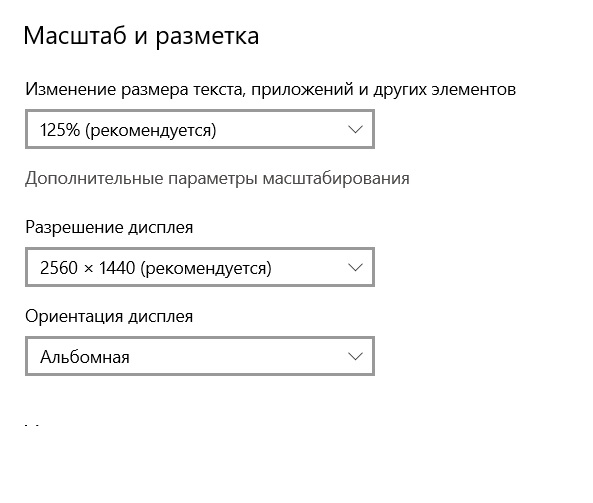
Task: Click the word рекомендуется in the resolution box
Action: (206, 269)
